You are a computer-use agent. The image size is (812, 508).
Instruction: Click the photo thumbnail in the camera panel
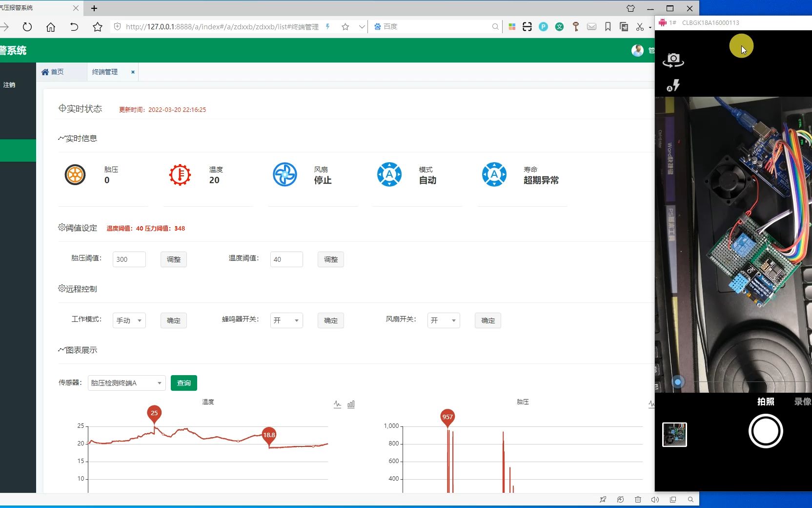tap(674, 435)
